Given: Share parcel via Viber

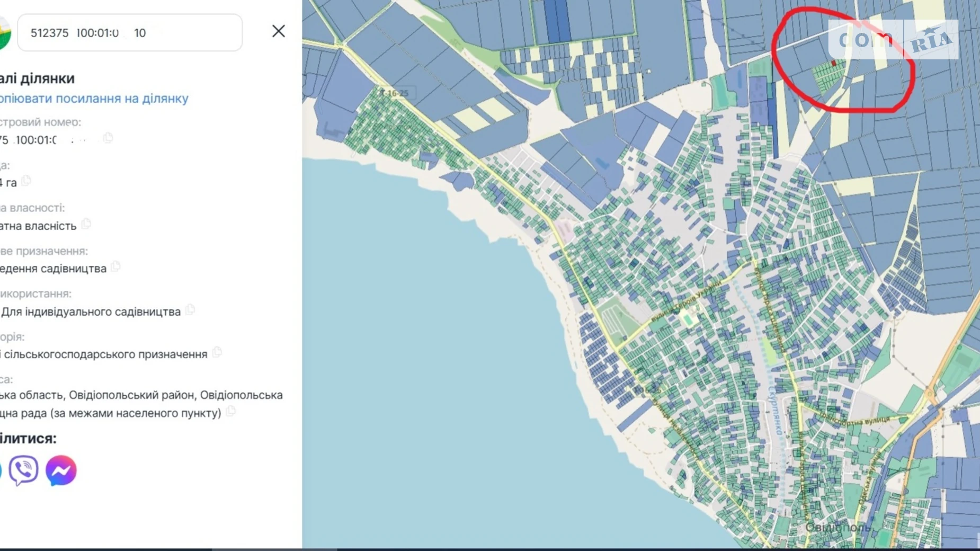Looking at the screenshot, I should click(x=23, y=470).
